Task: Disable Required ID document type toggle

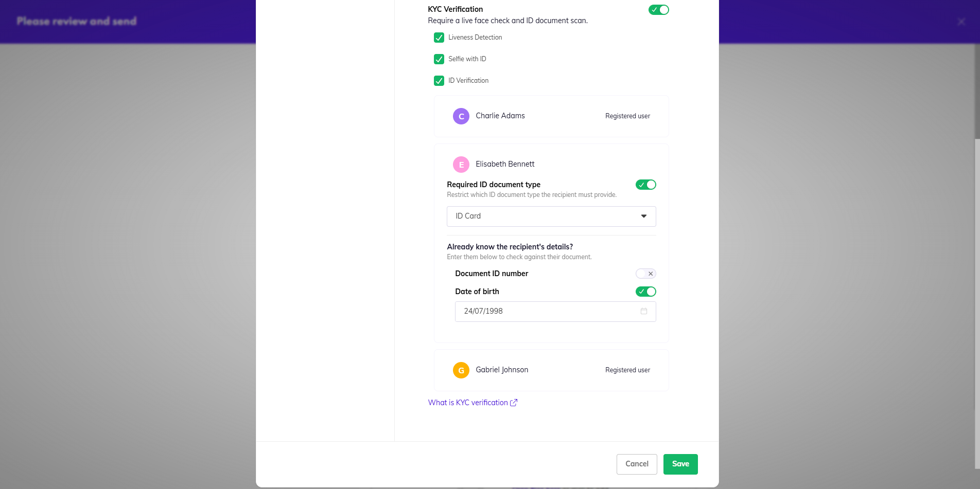Action: (645, 185)
